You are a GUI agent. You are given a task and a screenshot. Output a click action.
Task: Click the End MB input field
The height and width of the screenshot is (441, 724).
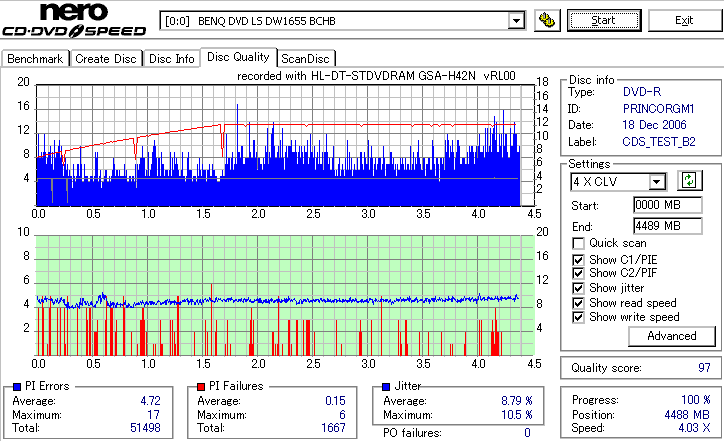tap(668, 226)
